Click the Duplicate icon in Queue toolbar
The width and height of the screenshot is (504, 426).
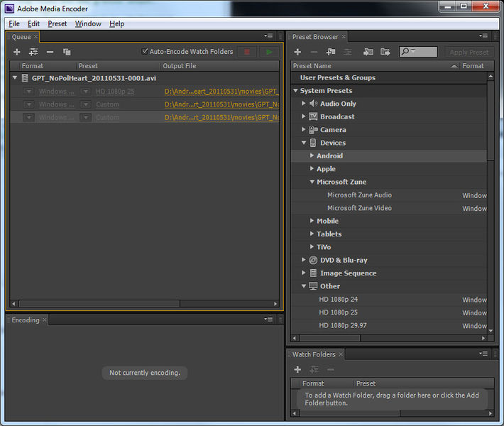[67, 52]
